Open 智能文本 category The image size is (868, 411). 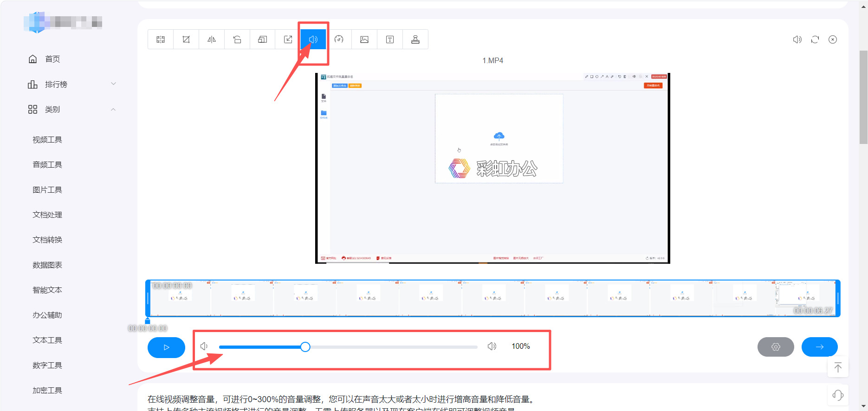coord(47,290)
